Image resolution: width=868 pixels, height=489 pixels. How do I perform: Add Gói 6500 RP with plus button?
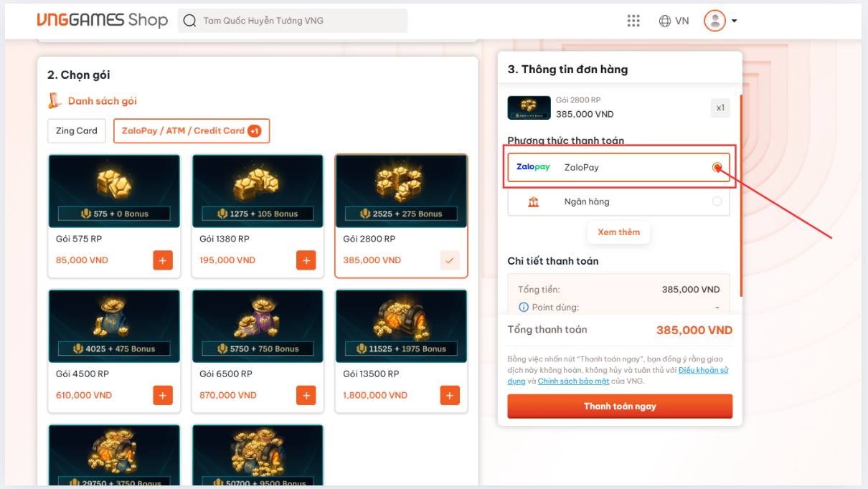[x=306, y=395]
